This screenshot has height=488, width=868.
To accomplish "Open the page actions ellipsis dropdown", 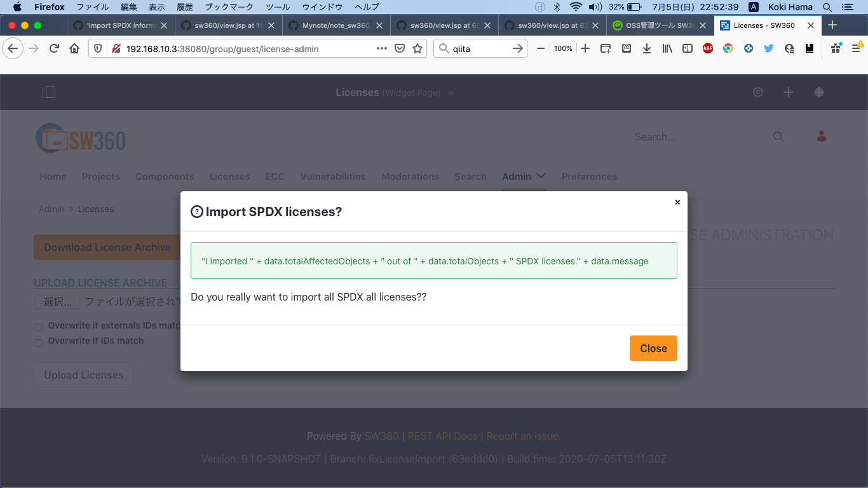I will pyautogui.click(x=381, y=48).
